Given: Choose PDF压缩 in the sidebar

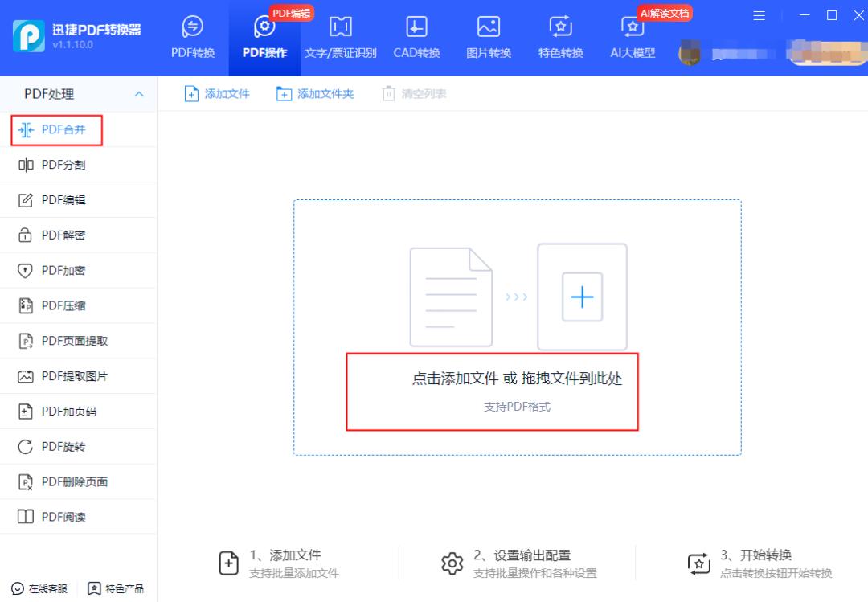Looking at the screenshot, I should pyautogui.click(x=63, y=305).
